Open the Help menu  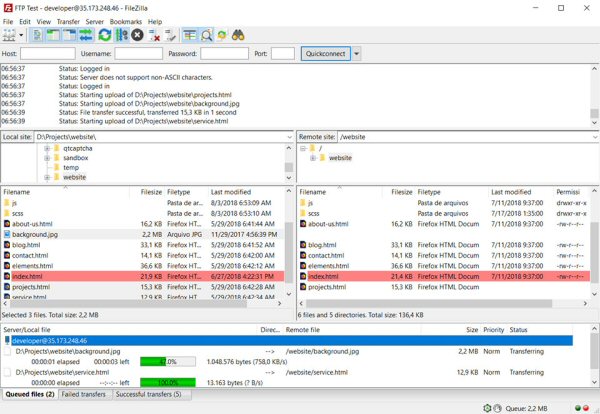(x=155, y=22)
